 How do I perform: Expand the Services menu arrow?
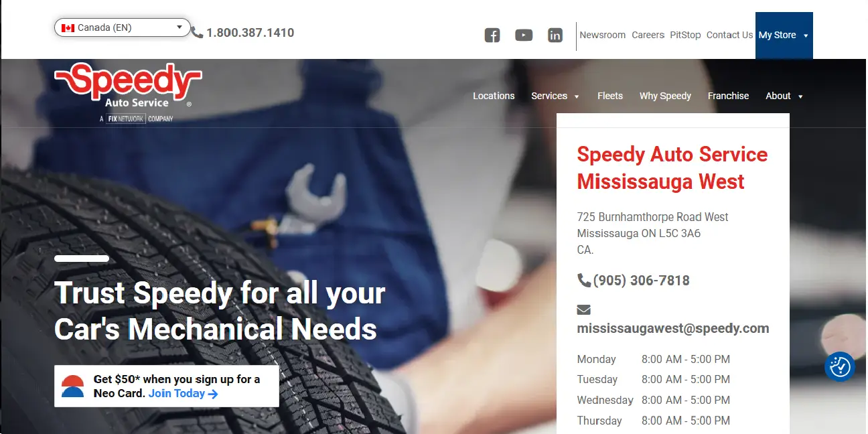pos(577,96)
